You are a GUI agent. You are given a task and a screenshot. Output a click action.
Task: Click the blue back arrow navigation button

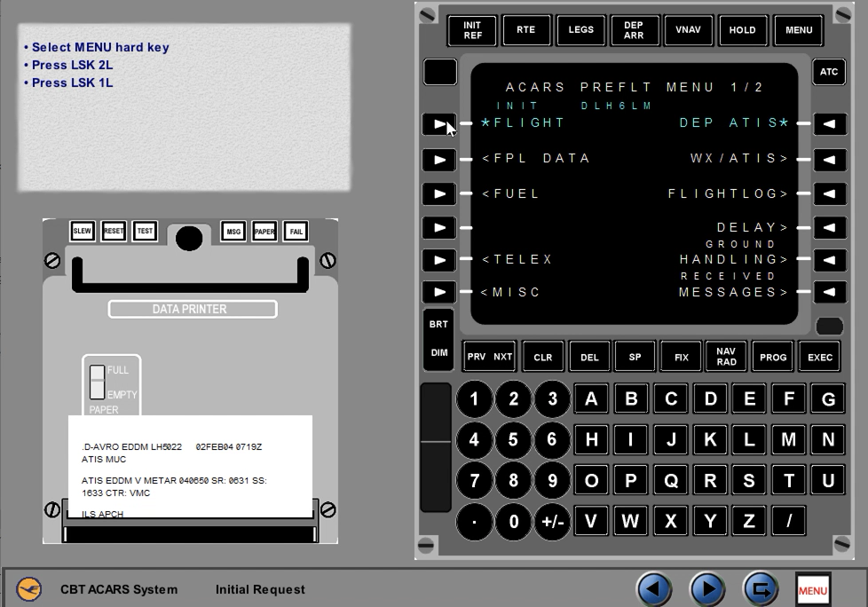click(x=654, y=589)
